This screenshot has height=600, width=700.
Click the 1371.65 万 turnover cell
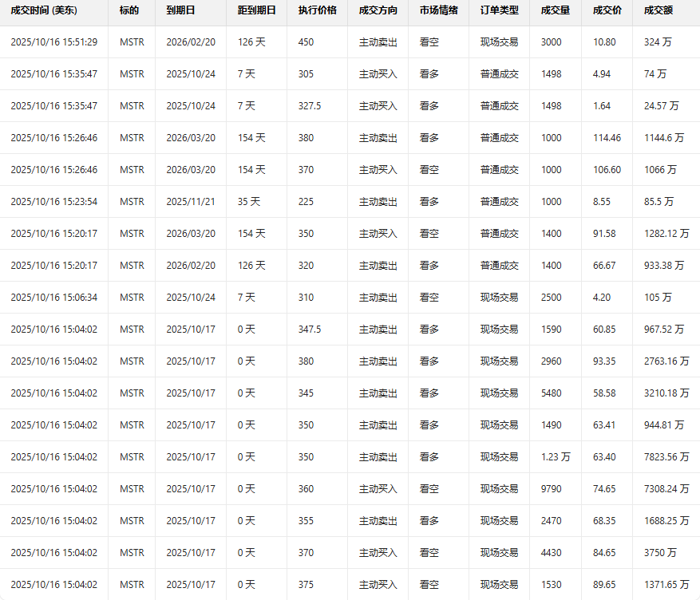point(666,585)
